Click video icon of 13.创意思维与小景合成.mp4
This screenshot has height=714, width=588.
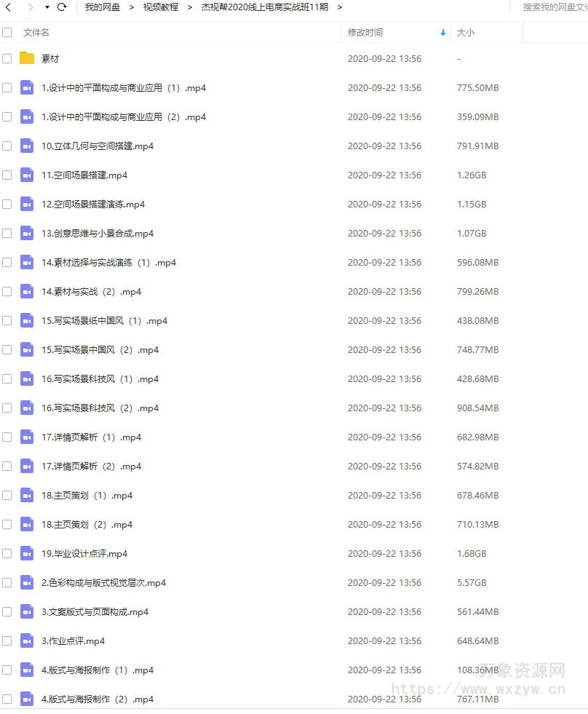pyautogui.click(x=27, y=233)
